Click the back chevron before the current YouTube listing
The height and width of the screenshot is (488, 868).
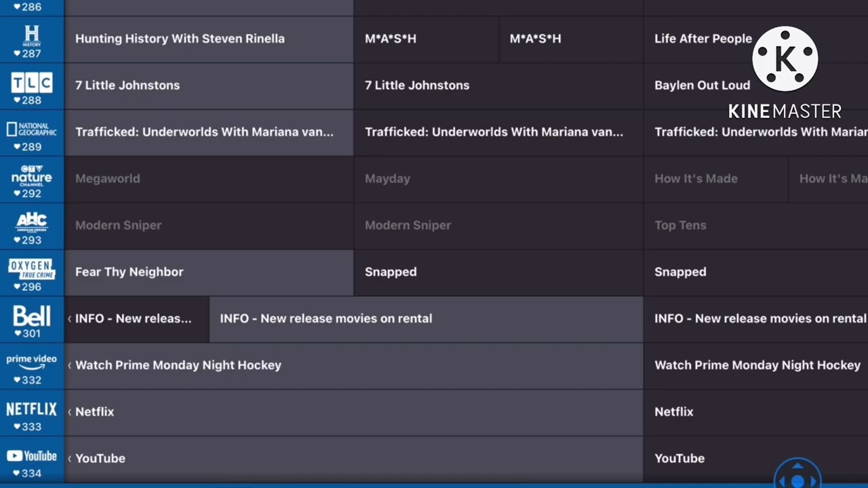[x=69, y=458]
